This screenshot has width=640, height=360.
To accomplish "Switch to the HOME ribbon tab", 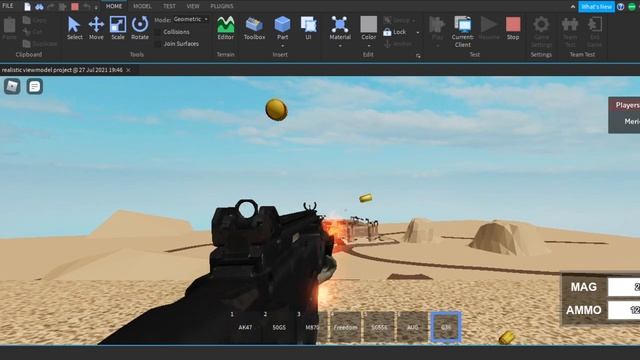I will tap(114, 6).
